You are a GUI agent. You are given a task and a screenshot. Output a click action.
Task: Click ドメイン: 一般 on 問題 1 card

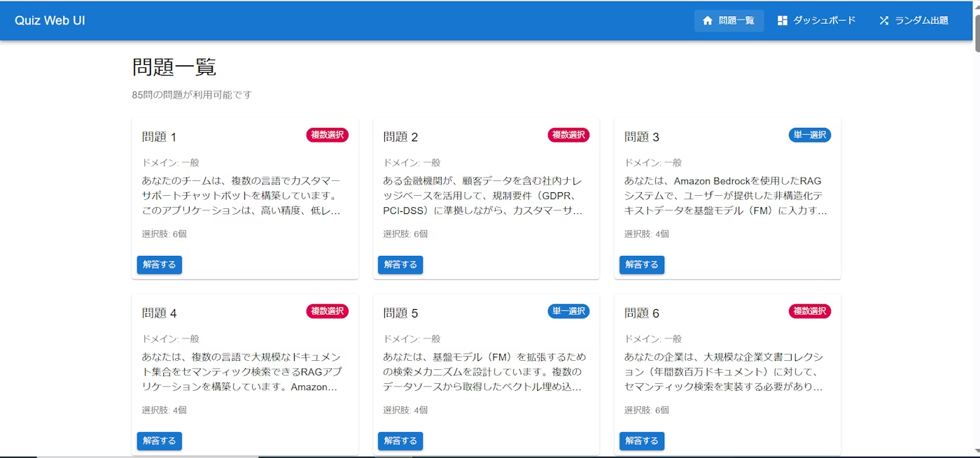coord(171,162)
